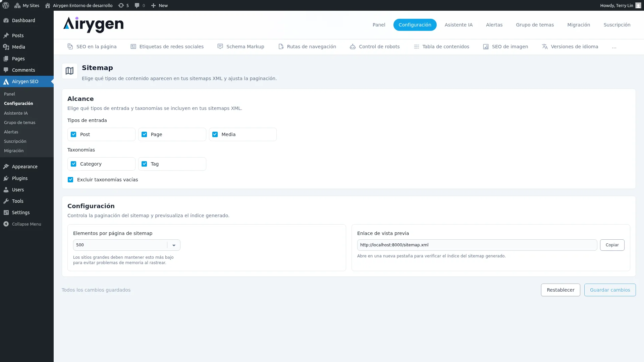This screenshot has height=362, width=644.
Task: Open the My Sites network icon
Action: click(17, 5)
